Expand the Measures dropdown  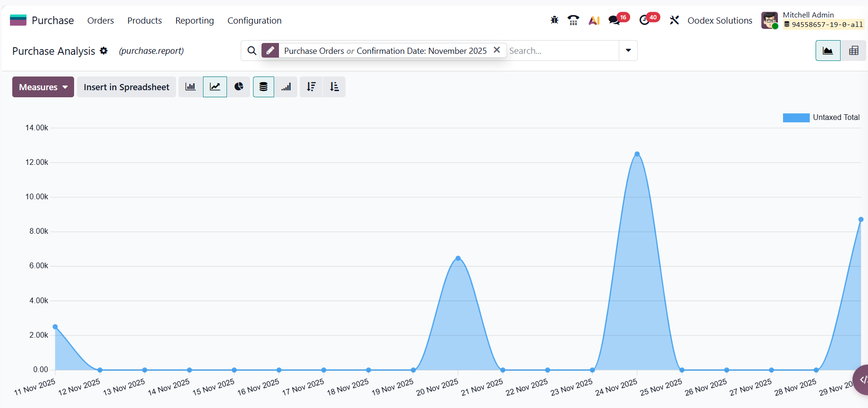[x=43, y=87]
